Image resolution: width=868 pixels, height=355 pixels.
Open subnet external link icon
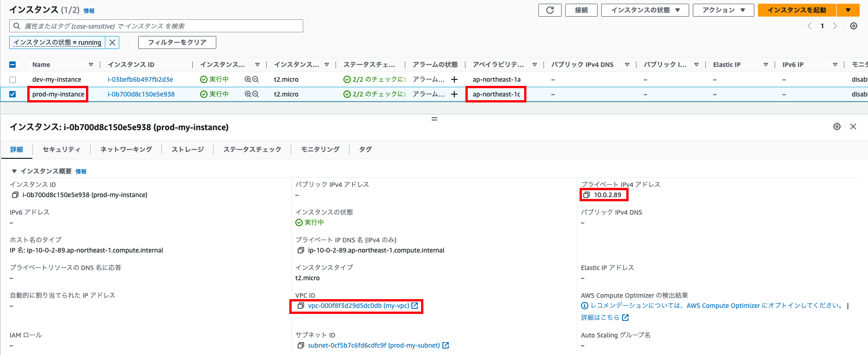(x=446, y=345)
